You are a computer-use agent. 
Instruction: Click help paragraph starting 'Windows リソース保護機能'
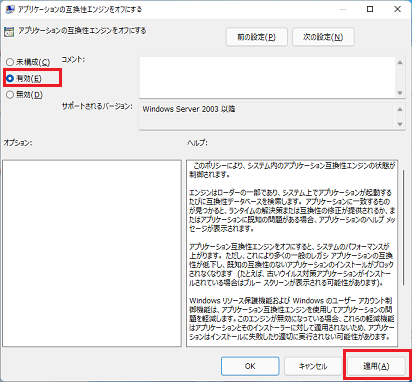pyautogui.click(x=292, y=319)
